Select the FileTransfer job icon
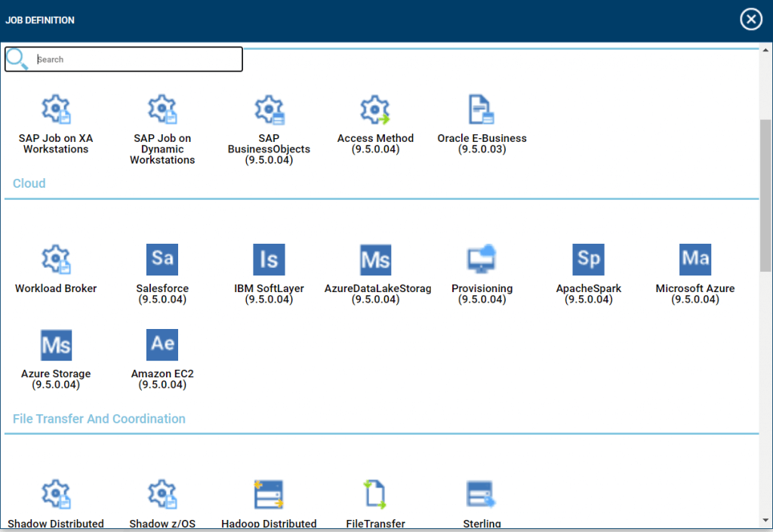 tap(375, 494)
